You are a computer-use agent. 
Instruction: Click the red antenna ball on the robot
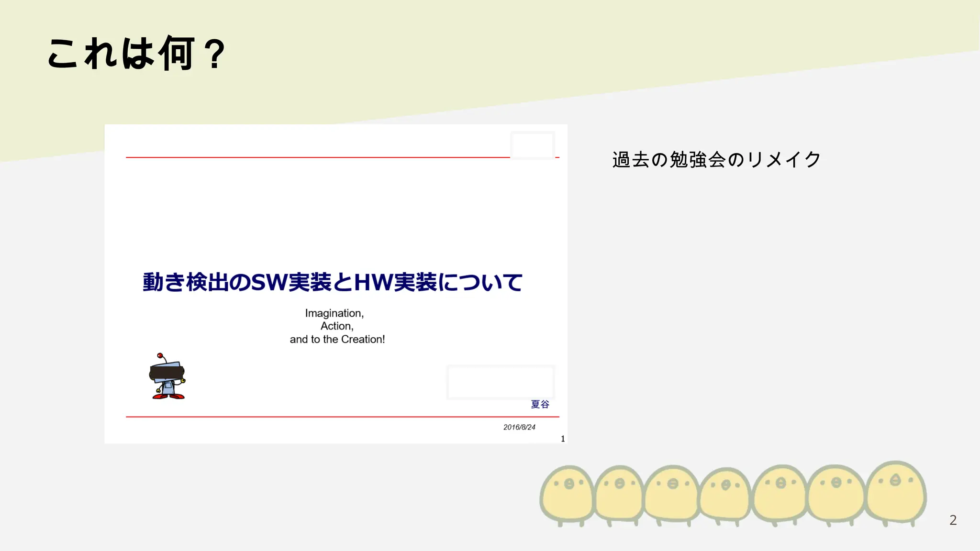(x=160, y=355)
